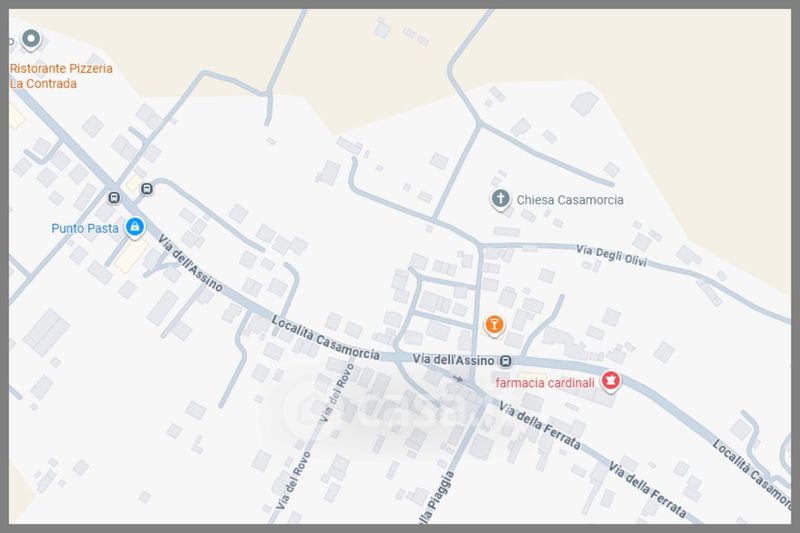Select the Punto Pasta shopping bag icon
Image resolution: width=800 pixels, height=533 pixels.
pos(134,228)
